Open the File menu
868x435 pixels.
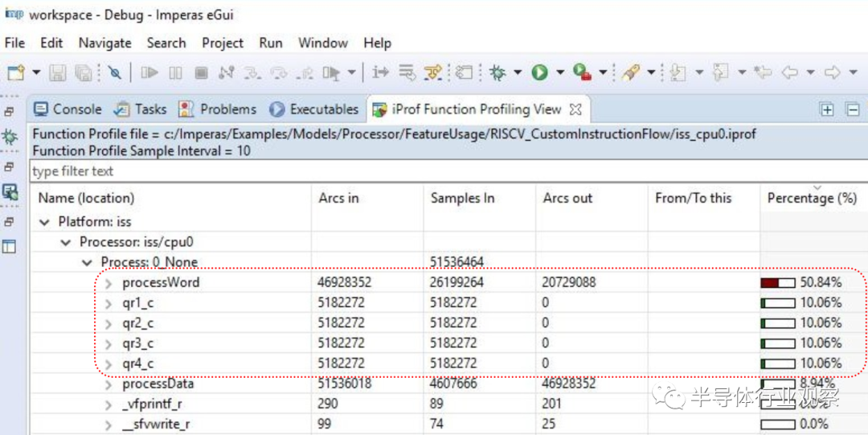[x=15, y=43]
